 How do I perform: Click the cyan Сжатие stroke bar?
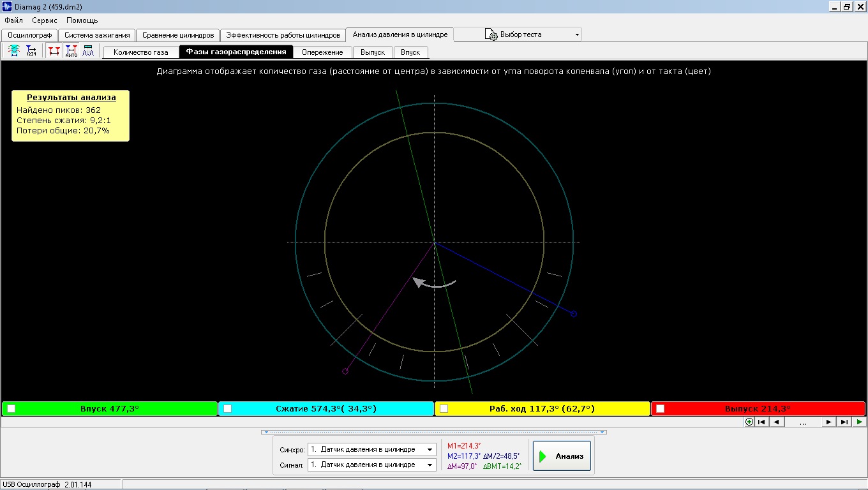coord(326,408)
